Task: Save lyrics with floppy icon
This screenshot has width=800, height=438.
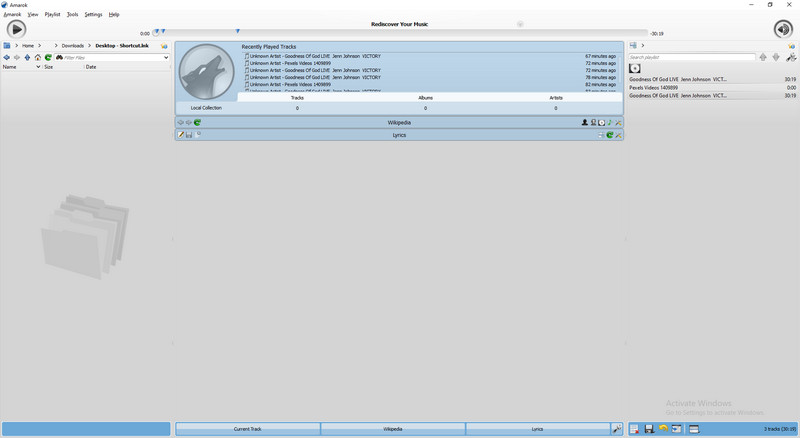Action: tap(189, 135)
